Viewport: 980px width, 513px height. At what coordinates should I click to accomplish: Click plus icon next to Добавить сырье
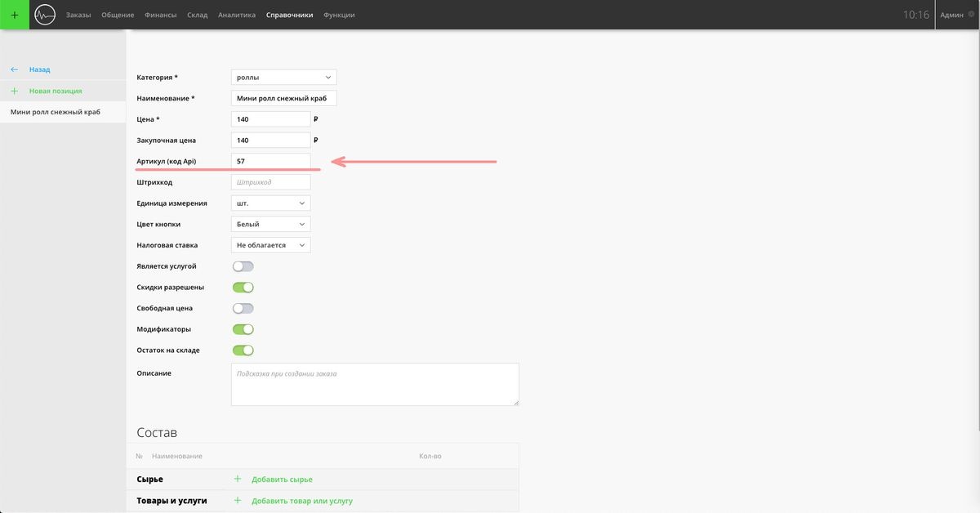[238, 480]
